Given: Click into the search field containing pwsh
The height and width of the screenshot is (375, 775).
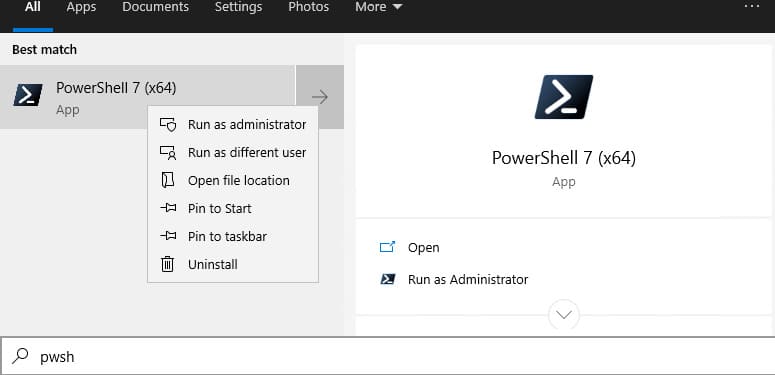Looking at the screenshot, I should (388, 356).
